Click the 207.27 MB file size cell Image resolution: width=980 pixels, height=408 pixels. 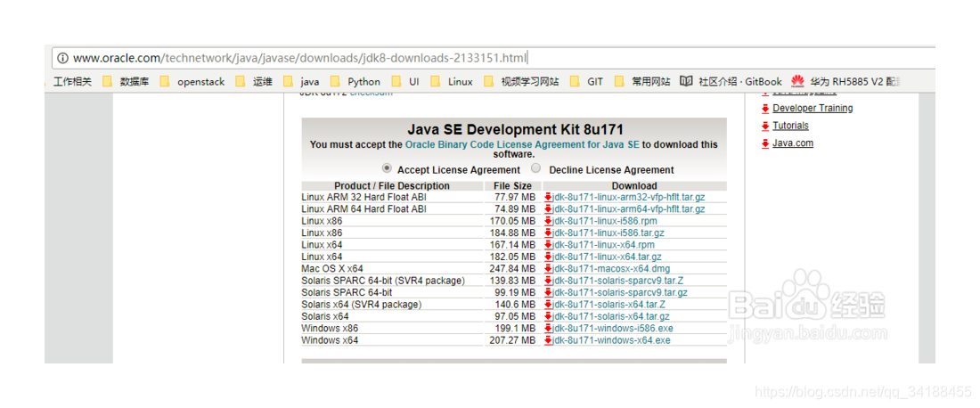coord(514,340)
